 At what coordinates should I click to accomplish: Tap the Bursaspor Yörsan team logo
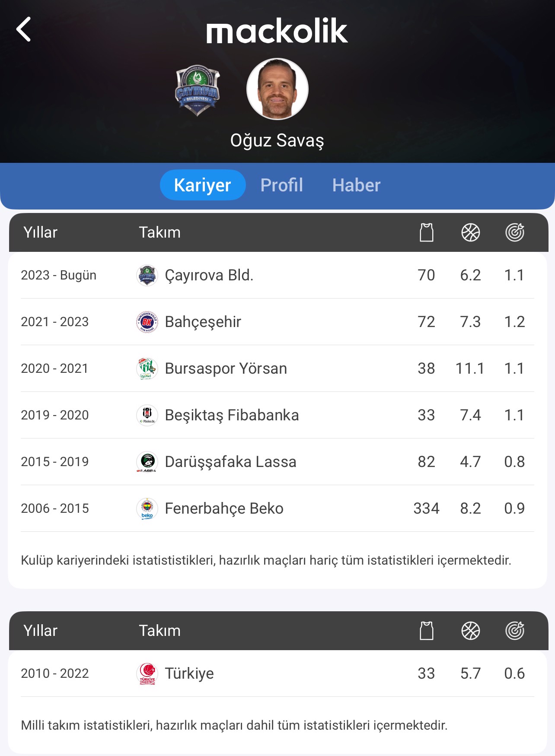[x=147, y=368]
